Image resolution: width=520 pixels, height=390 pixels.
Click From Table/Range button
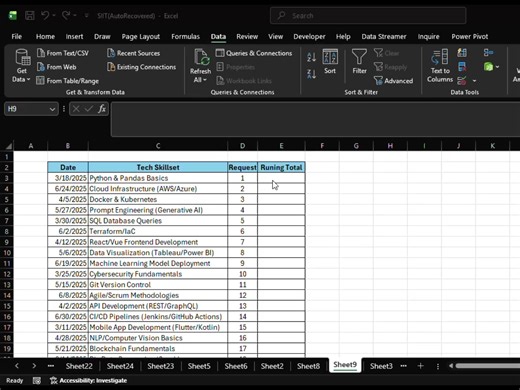pos(68,81)
